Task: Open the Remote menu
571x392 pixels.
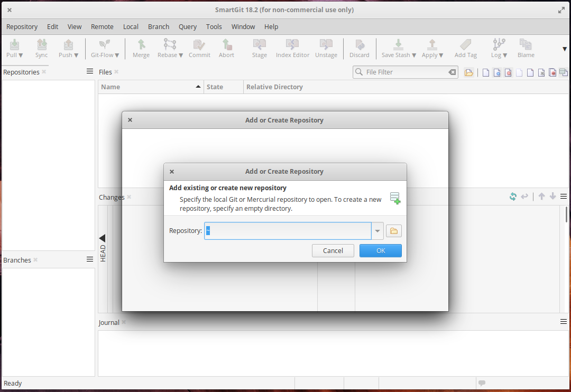Action: click(x=102, y=26)
